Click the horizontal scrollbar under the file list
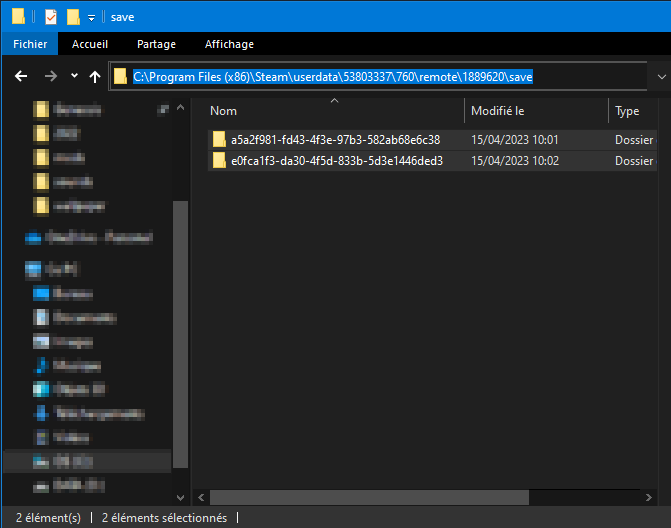Screen dimensions: 671x528 pos(400,496)
